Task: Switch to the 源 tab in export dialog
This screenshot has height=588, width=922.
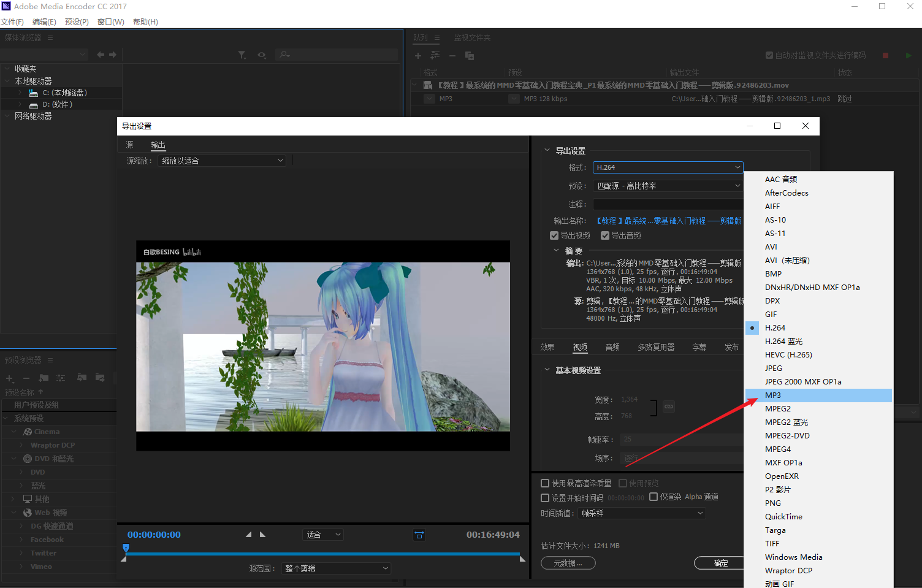Action: 129,145
